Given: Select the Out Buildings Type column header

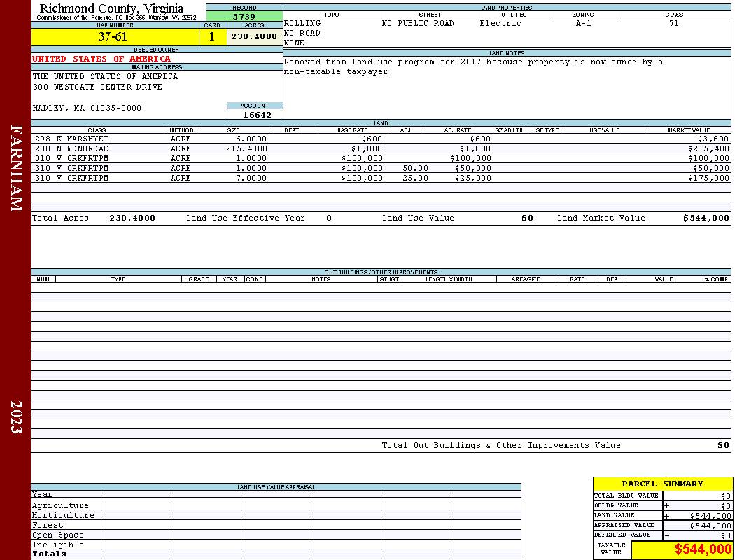Looking at the screenshot, I should pos(118,279).
